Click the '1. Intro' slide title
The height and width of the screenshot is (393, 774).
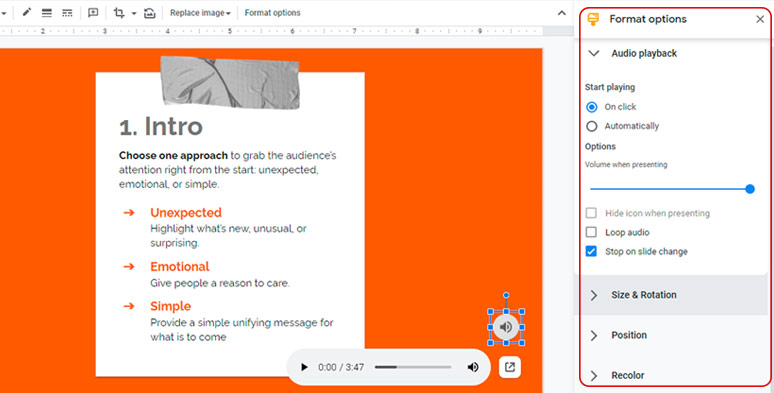(x=161, y=127)
